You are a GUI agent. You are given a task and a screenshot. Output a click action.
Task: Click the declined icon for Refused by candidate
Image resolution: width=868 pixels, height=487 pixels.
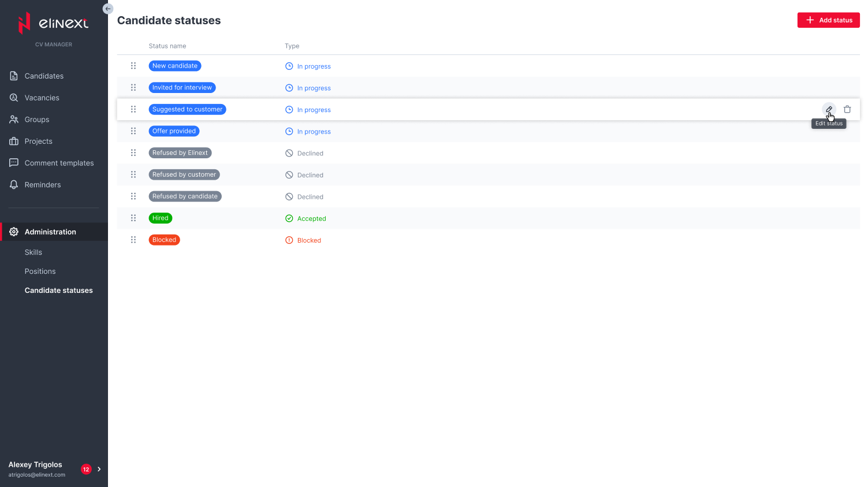pos(289,197)
